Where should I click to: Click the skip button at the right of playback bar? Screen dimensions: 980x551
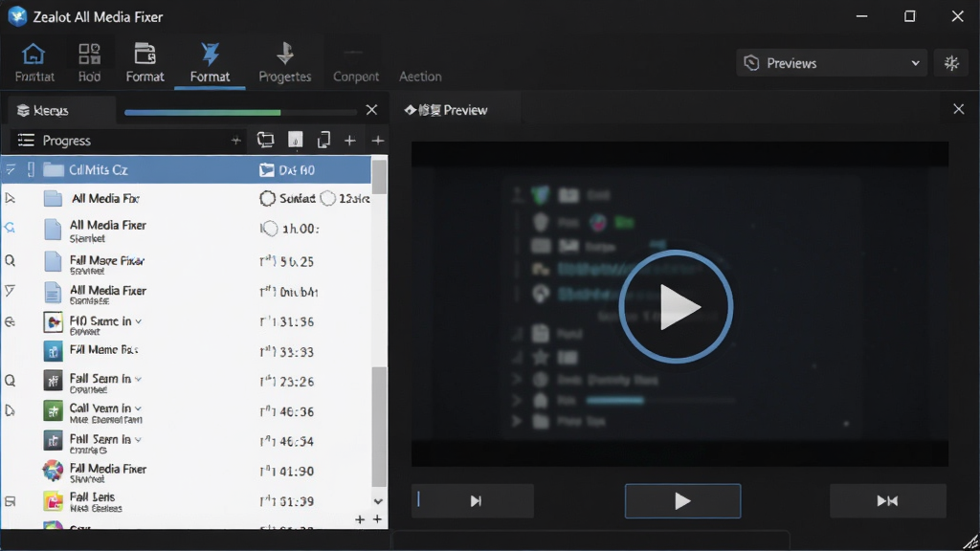pos(887,500)
